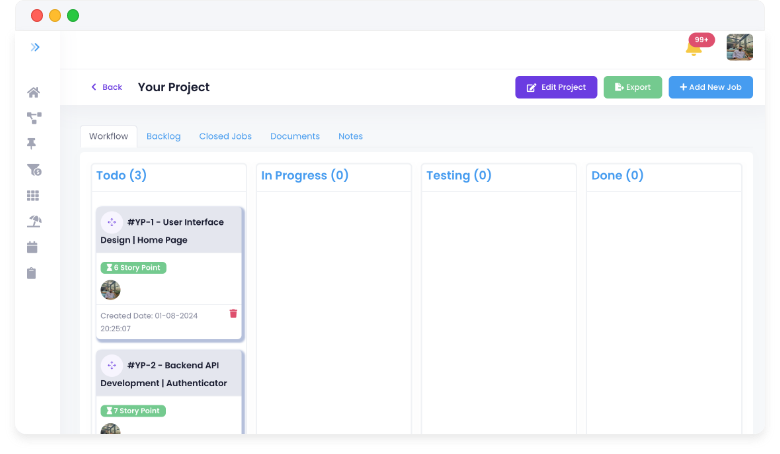Go back using the Back link
Viewport: 780px width, 454px height.
[106, 87]
